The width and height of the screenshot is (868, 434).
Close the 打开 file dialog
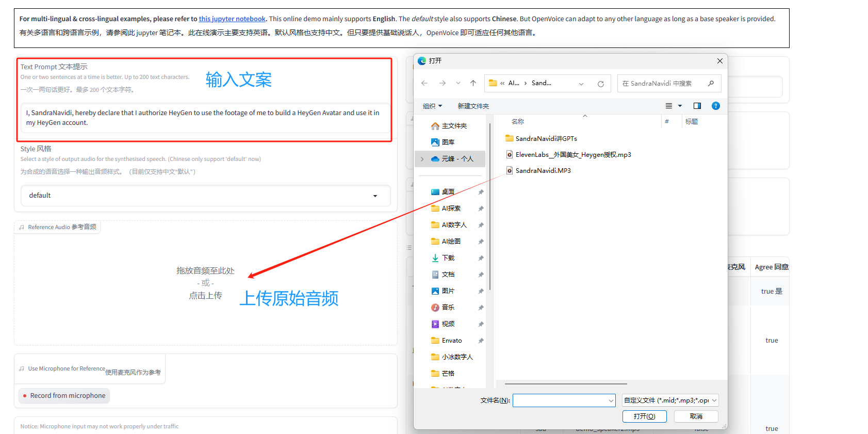(x=719, y=61)
